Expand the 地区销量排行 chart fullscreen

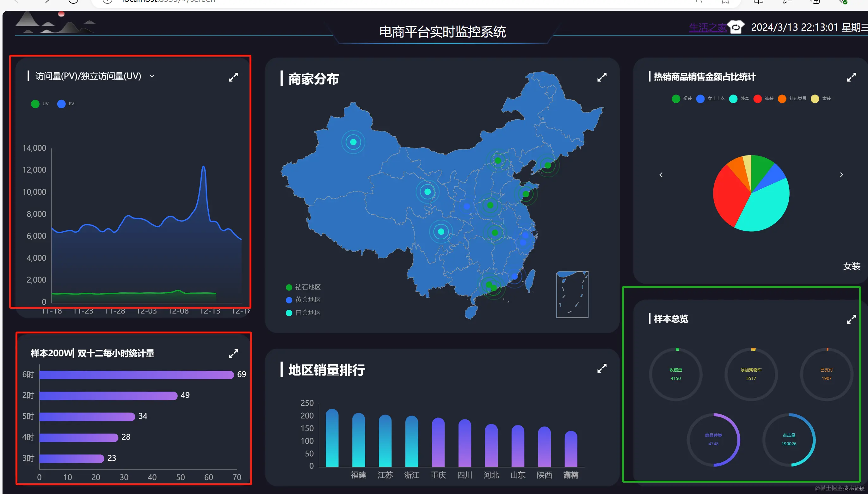pyautogui.click(x=601, y=368)
